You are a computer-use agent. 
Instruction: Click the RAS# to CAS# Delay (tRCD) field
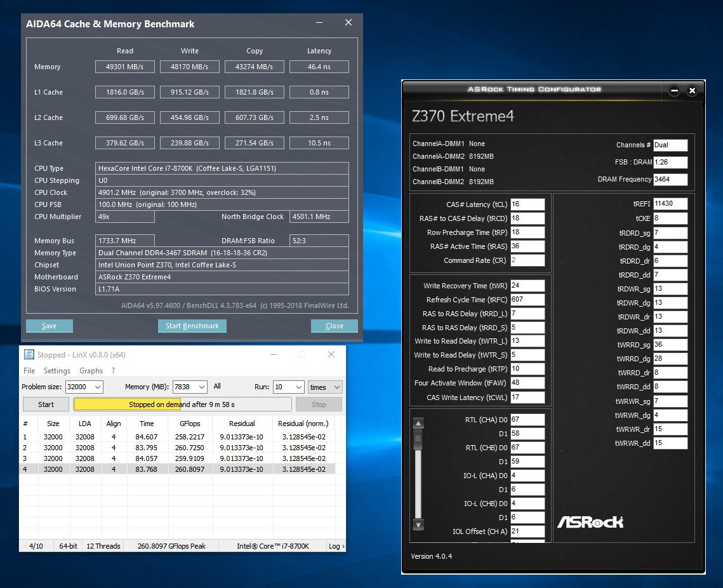(527, 218)
